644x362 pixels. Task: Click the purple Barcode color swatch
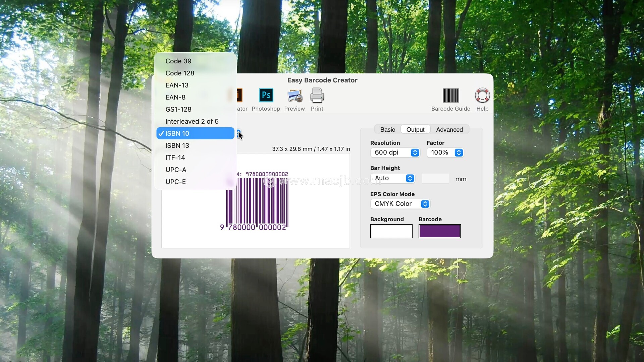point(439,231)
